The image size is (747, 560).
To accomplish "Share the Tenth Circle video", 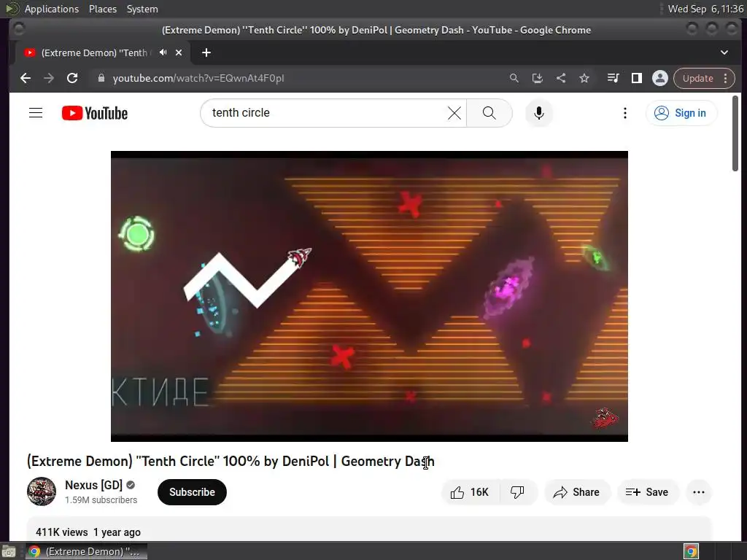I will click(x=576, y=492).
